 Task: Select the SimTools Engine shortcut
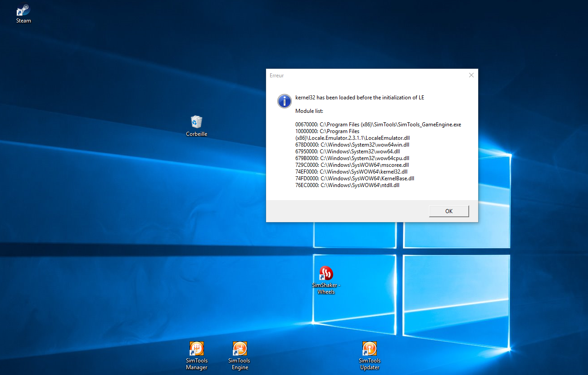pyautogui.click(x=240, y=356)
